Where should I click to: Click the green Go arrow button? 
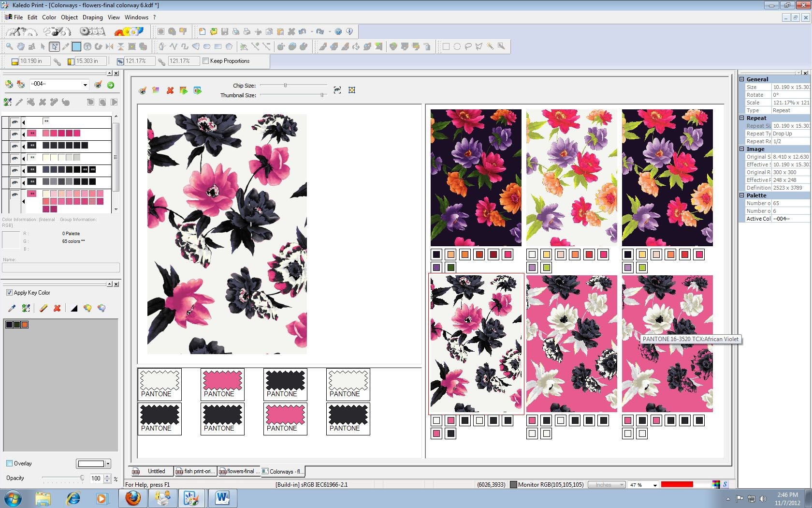point(111,85)
